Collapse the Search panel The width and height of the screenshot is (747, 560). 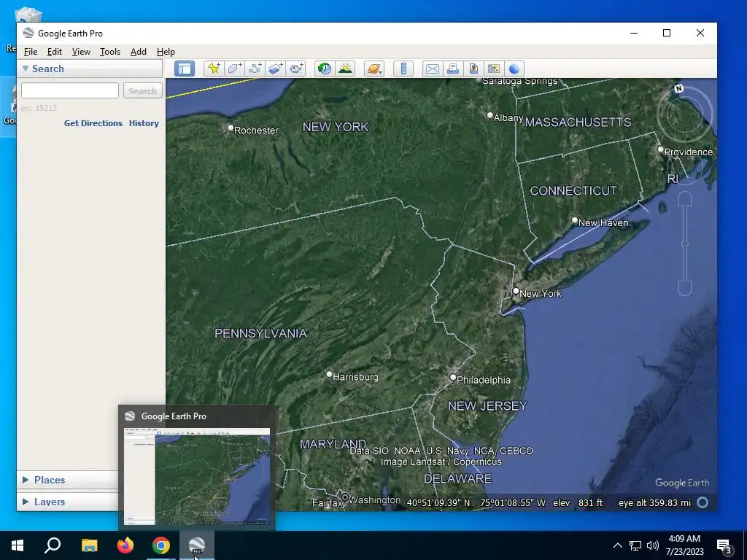[x=26, y=69]
